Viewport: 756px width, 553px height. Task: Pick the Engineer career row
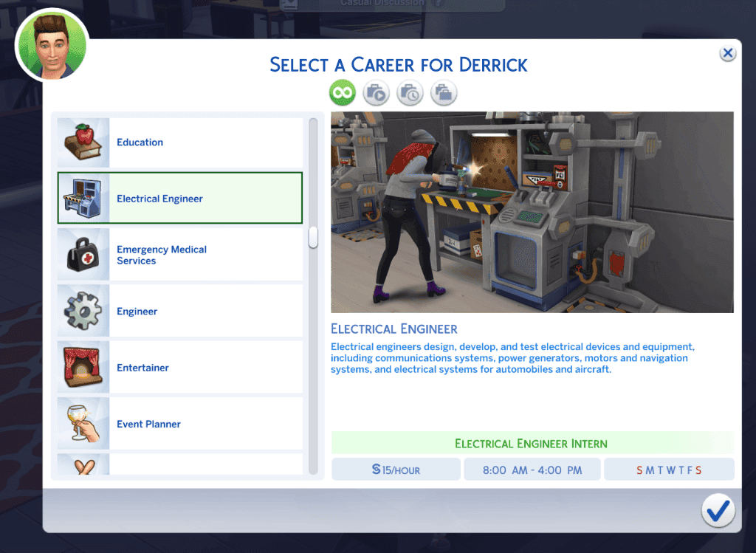click(x=180, y=311)
